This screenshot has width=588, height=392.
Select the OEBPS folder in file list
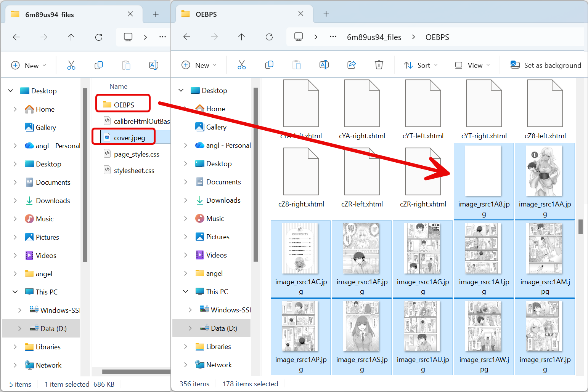coord(124,105)
